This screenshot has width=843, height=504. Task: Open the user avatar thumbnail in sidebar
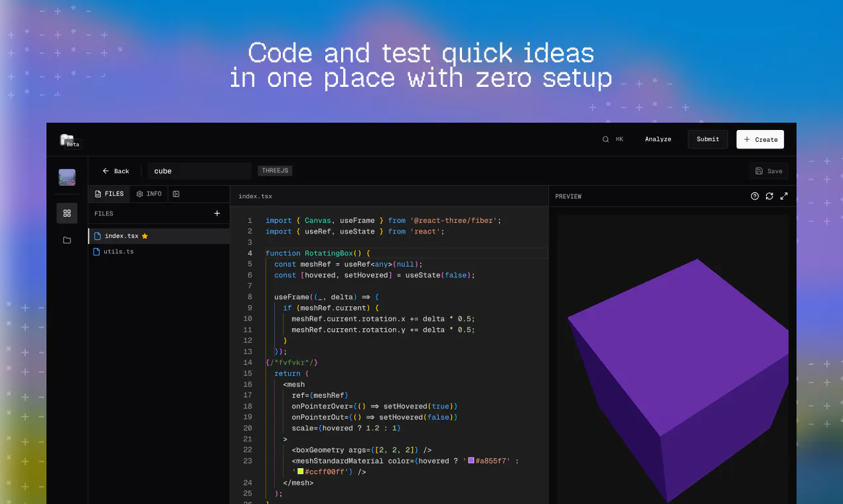click(x=67, y=177)
